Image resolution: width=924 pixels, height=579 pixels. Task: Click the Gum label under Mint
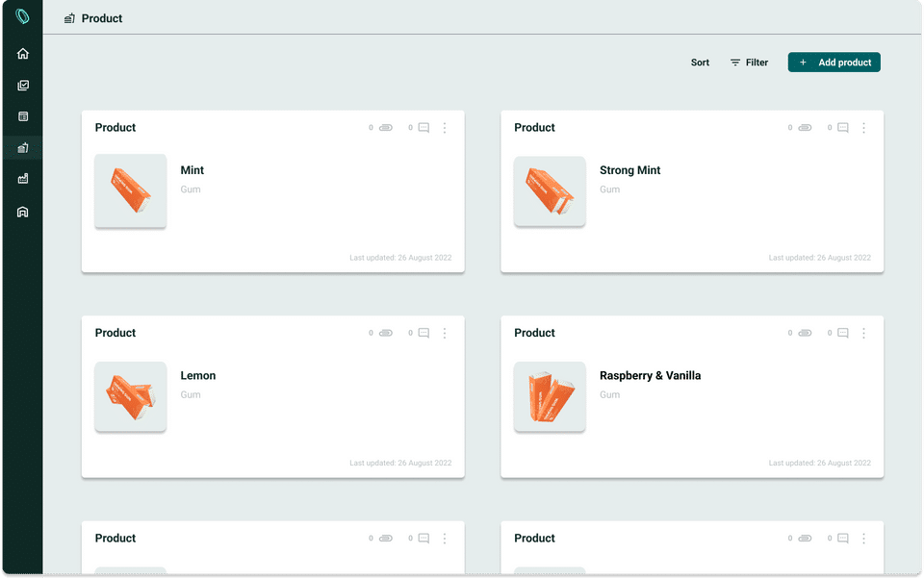(x=191, y=189)
